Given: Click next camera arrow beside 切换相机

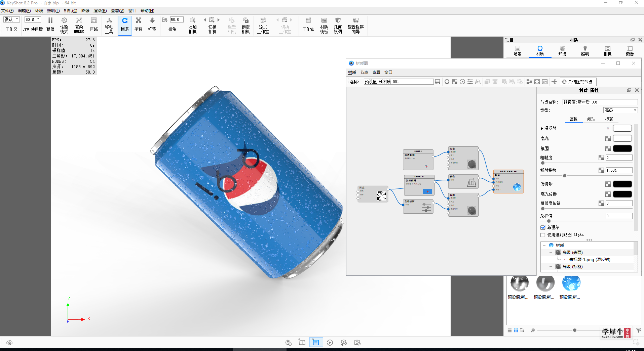Looking at the screenshot, I should [219, 20].
